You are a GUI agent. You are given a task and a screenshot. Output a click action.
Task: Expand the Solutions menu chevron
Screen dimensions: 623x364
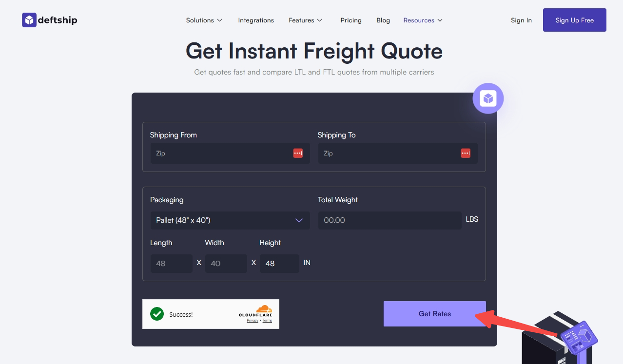[x=220, y=20]
